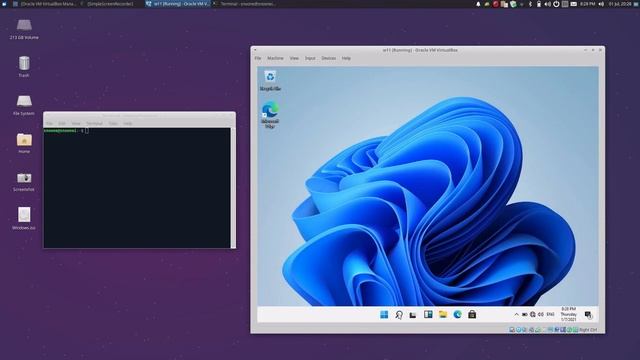Click the Terminal window's vertical scrollbar
Image resolution: width=640 pixels, height=360 pixels.
(233, 187)
